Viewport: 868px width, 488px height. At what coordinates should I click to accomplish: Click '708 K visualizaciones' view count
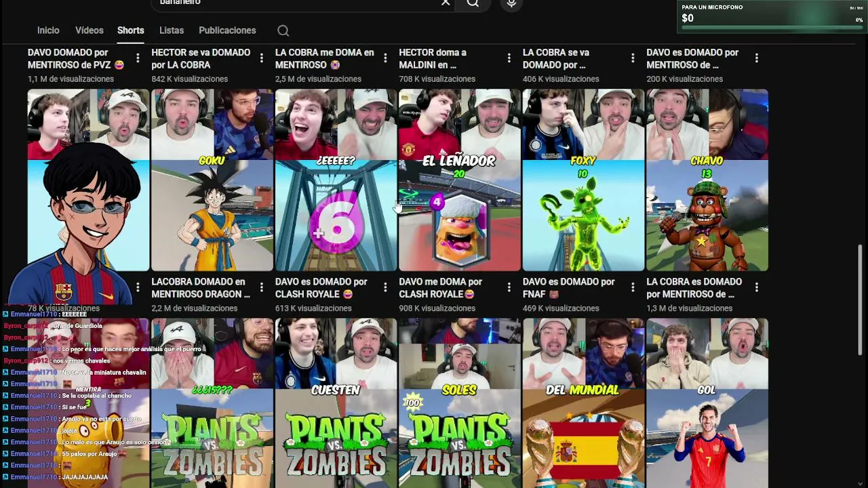437,79
